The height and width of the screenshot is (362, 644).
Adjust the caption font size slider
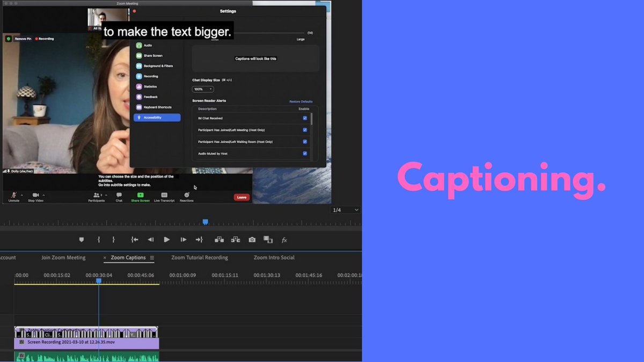pyautogui.click(x=268, y=33)
